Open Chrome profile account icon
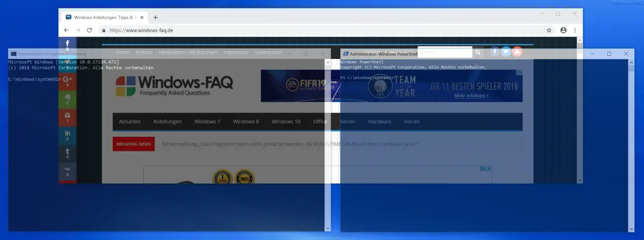Image resolution: width=644 pixels, height=240 pixels. pyautogui.click(x=563, y=30)
